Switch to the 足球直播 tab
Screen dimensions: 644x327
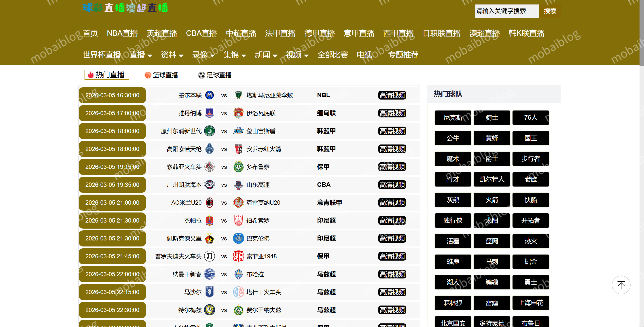point(219,75)
